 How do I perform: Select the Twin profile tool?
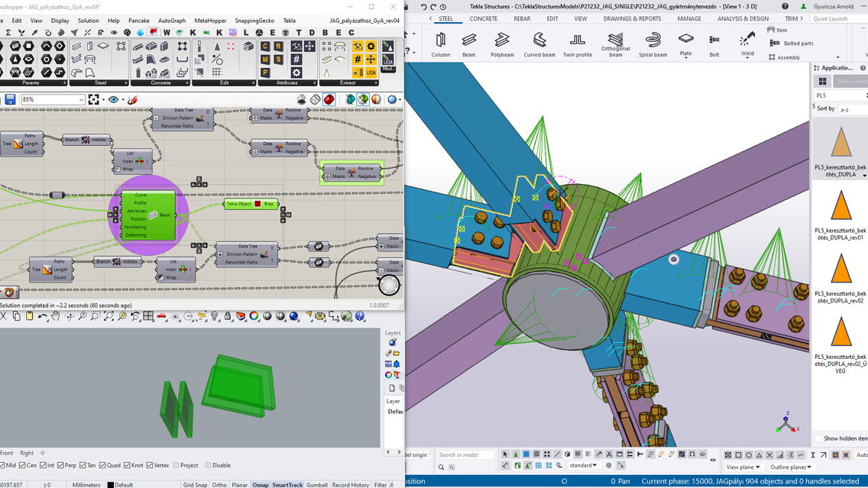point(578,45)
